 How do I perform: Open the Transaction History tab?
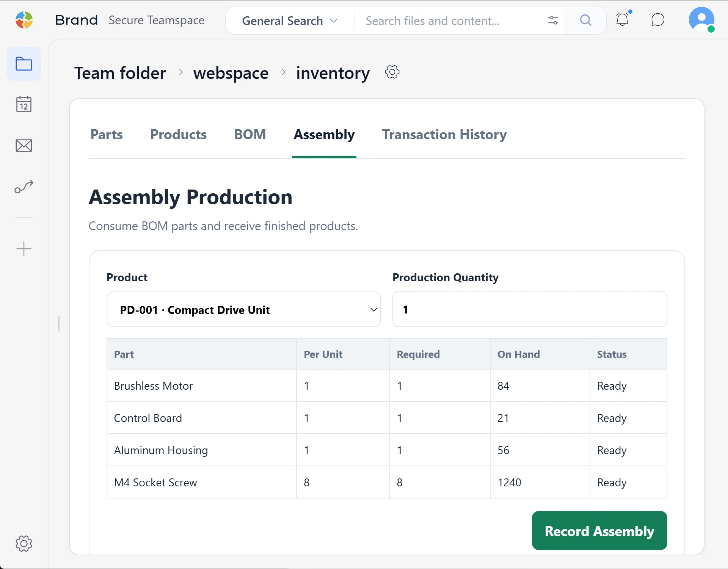coord(444,135)
